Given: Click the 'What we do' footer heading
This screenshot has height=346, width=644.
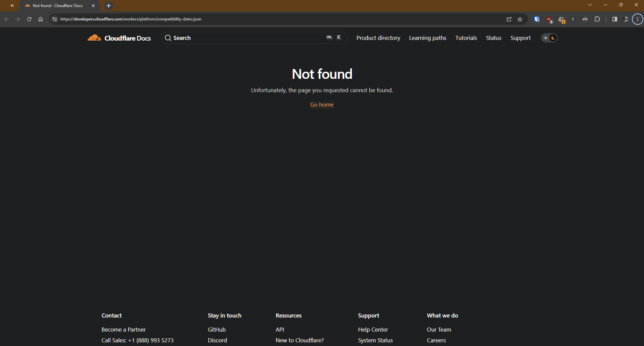Looking at the screenshot, I should pyautogui.click(x=442, y=315).
